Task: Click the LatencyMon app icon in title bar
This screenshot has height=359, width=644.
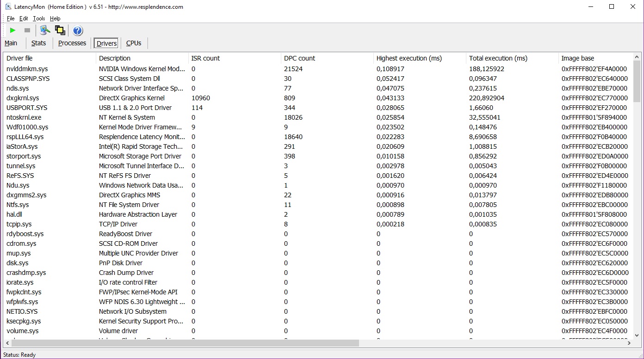Action: (x=8, y=6)
